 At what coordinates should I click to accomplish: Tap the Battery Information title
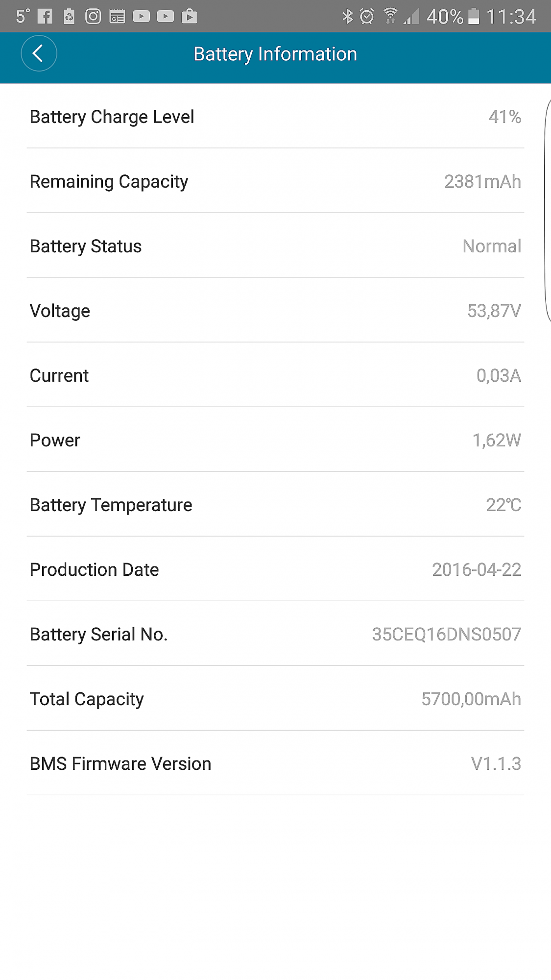(275, 54)
